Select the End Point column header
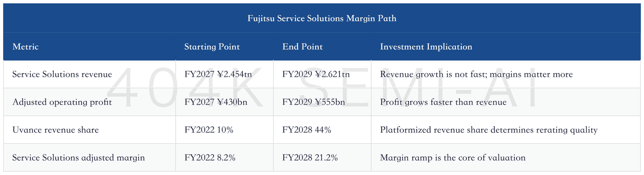Viewport: 644px width, 175px height. pyautogui.click(x=303, y=47)
